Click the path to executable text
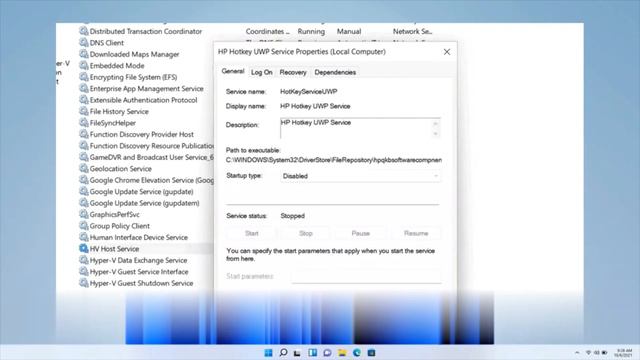This screenshot has height=360, width=640. point(334,160)
